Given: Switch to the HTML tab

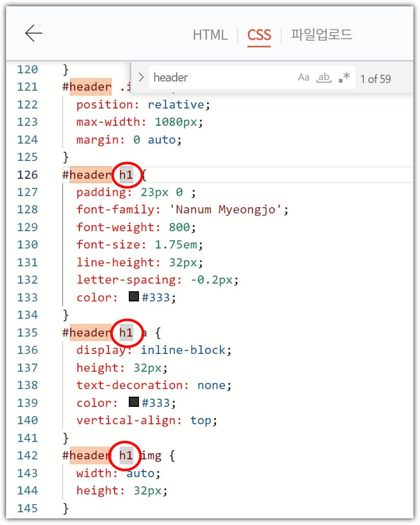Looking at the screenshot, I should pos(210,35).
